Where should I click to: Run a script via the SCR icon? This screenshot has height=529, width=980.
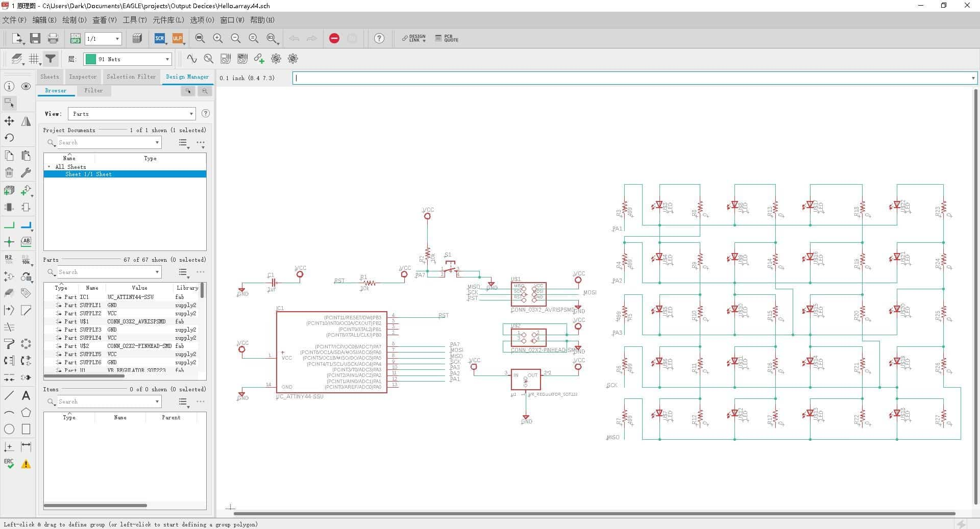(160, 38)
